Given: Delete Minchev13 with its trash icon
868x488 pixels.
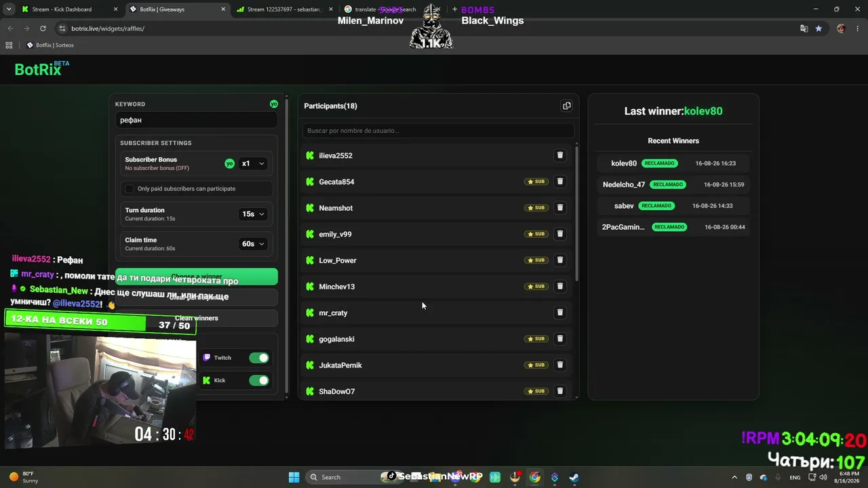Looking at the screenshot, I should tap(560, 286).
